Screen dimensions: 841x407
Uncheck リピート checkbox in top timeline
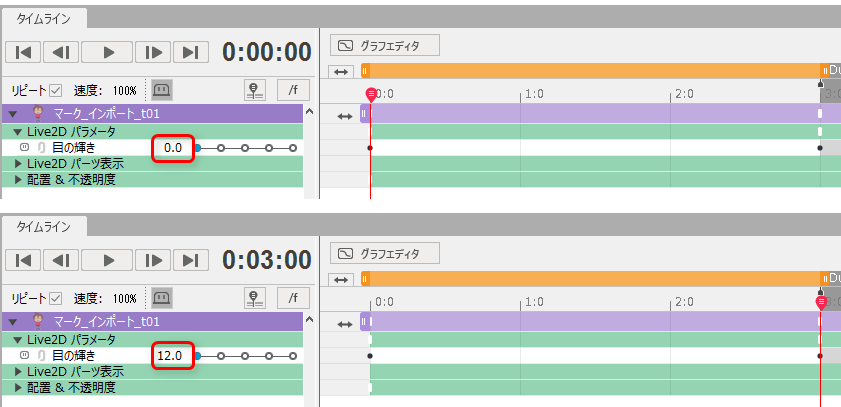(55, 90)
